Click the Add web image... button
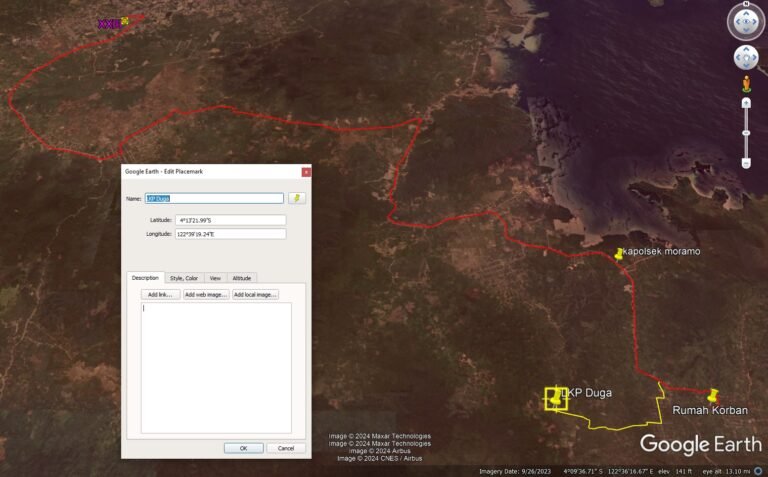Image resolution: width=768 pixels, height=477 pixels. click(x=206, y=294)
